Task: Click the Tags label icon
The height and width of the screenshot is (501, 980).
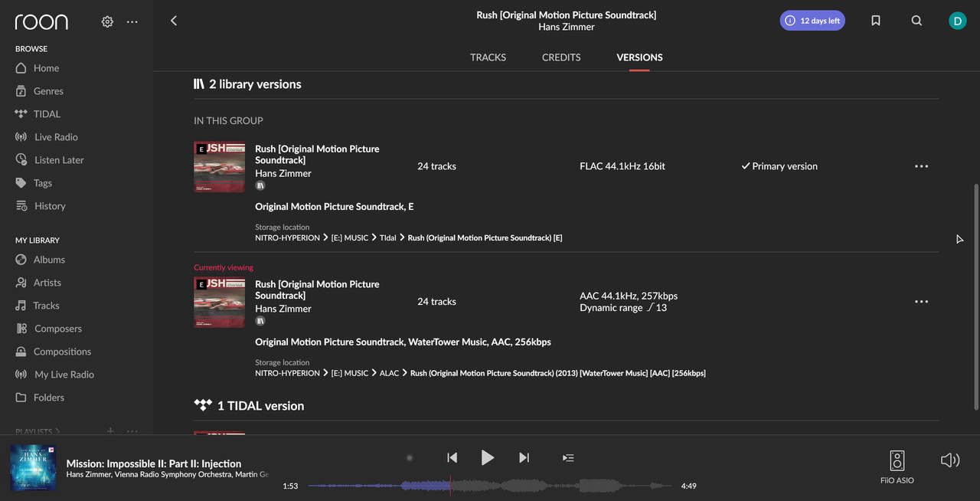Action: (x=21, y=183)
